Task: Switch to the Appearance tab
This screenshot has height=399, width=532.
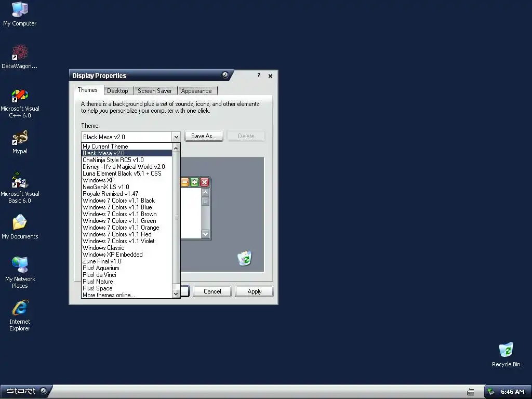Action: click(x=196, y=90)
